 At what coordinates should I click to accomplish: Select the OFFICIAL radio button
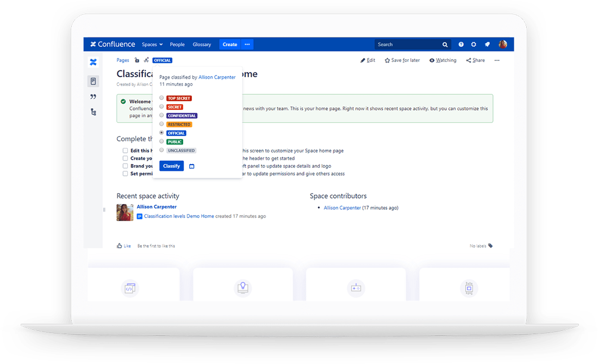point(161,133)
